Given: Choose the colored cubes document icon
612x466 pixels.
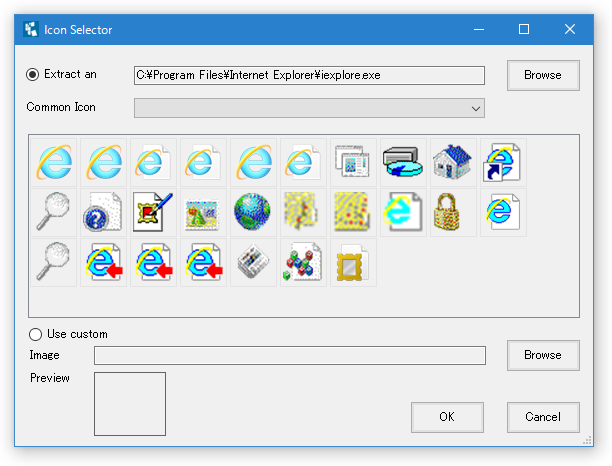Looking at the screenshot, I should point(303,262).
